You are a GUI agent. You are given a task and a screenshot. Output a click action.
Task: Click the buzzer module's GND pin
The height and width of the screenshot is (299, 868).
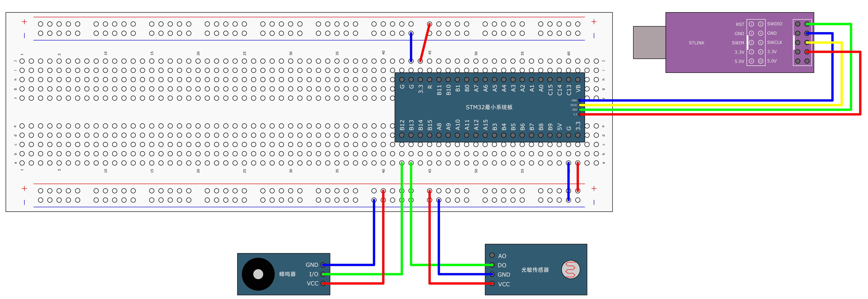323,265
